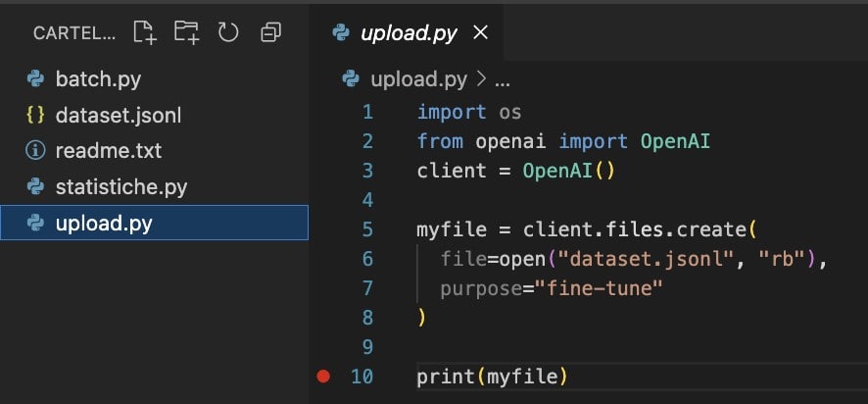The height and width of the screenshot is (404, 868).
Task: Collapse all folders in explorer
Action: pos(270,32)
